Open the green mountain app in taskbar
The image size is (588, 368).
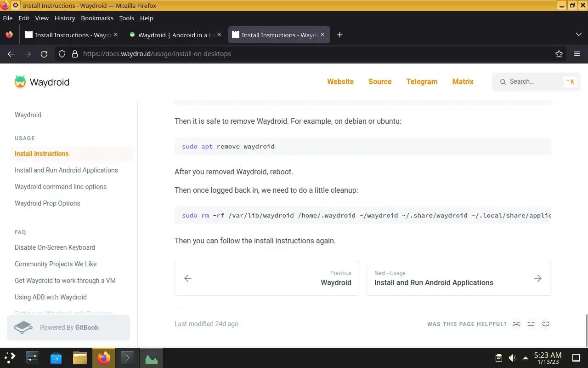pos(152,357)
